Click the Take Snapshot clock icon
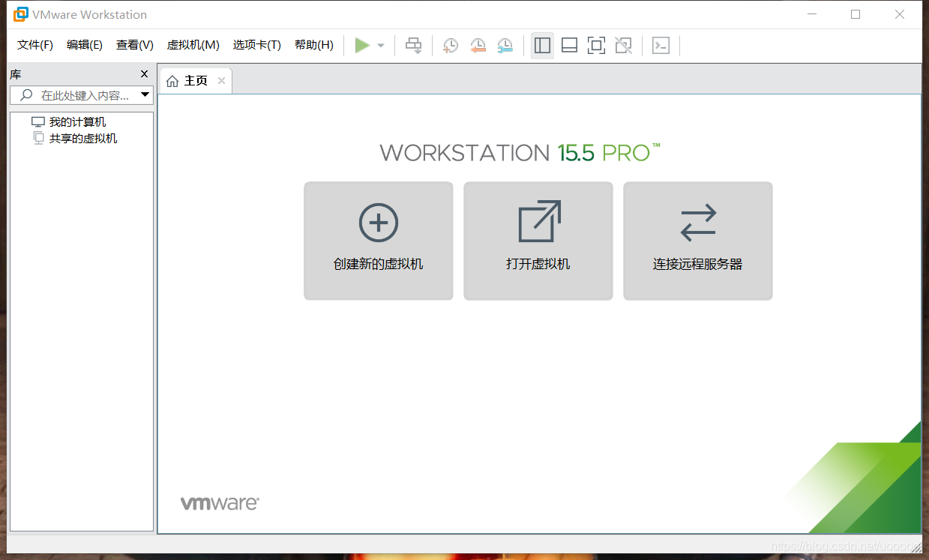 pyautogui.click(x=450, y=46)
